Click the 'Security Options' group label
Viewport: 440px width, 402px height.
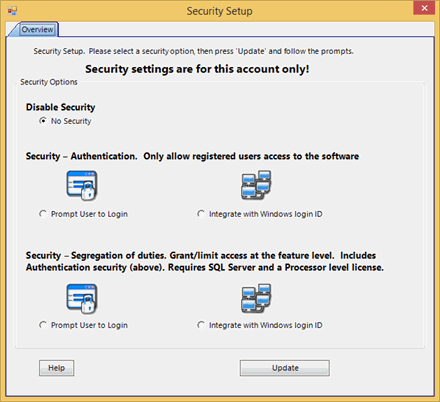click(49, 82)
